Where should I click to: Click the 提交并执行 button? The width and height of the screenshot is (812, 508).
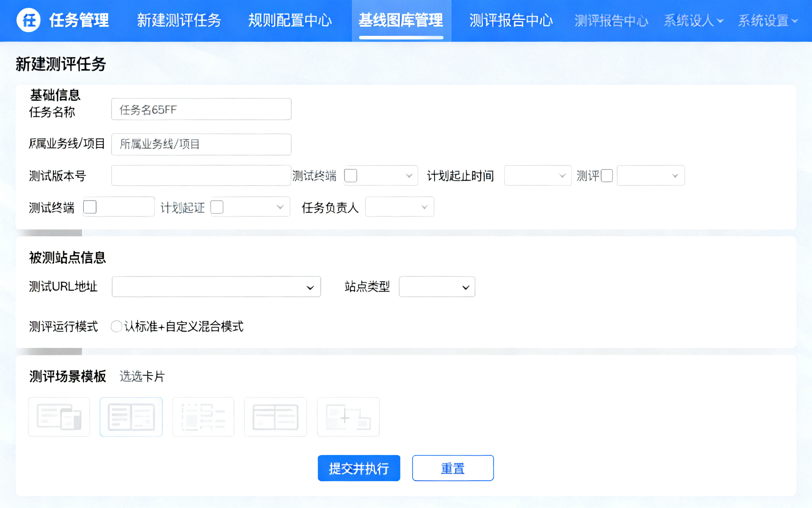[359, 468]
